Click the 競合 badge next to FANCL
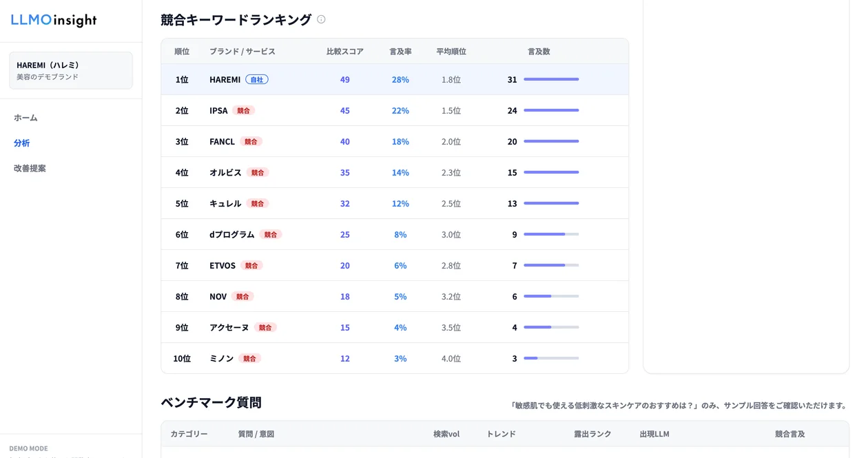Viewport: 868px width, 458px height. coord(251,141)
